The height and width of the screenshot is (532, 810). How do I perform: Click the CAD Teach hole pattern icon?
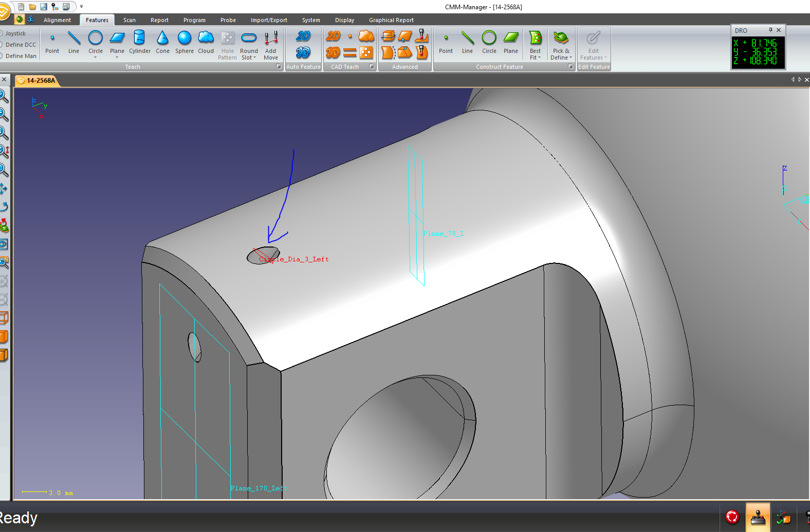point(366,52)
